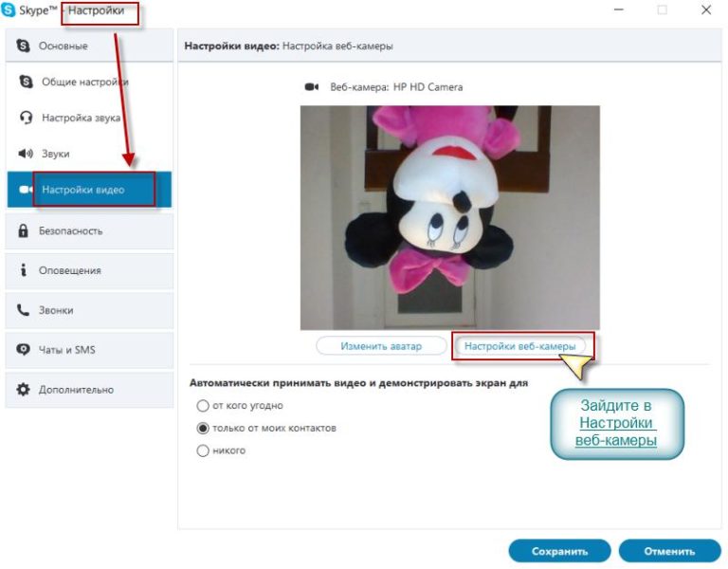The height and width of the screenshot is (569, 728).
Task: Click the camera icon in Настройки видео row
Action: click(26, 190)
